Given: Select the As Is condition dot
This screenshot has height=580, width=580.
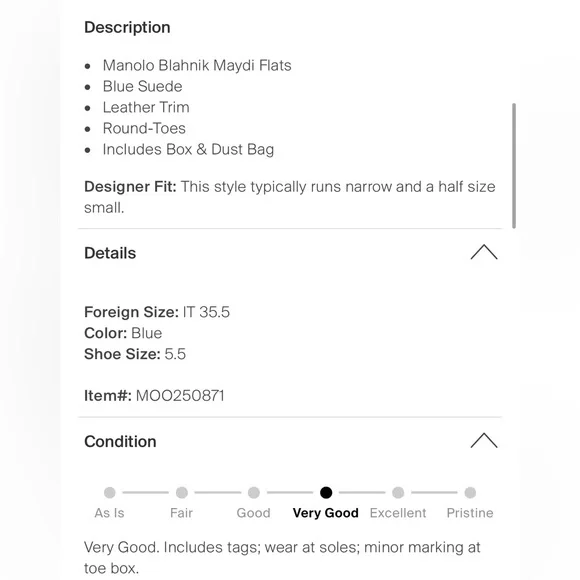Looking at the screenshot, I should tap(109, 492).
